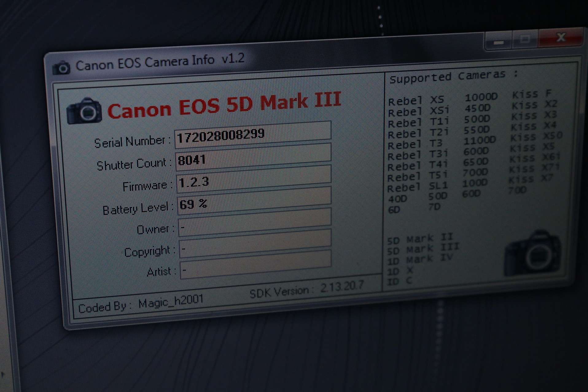Click the Battery Level field showing 69 %
Screen dimensions: 588x392
(x=255, y=201)
